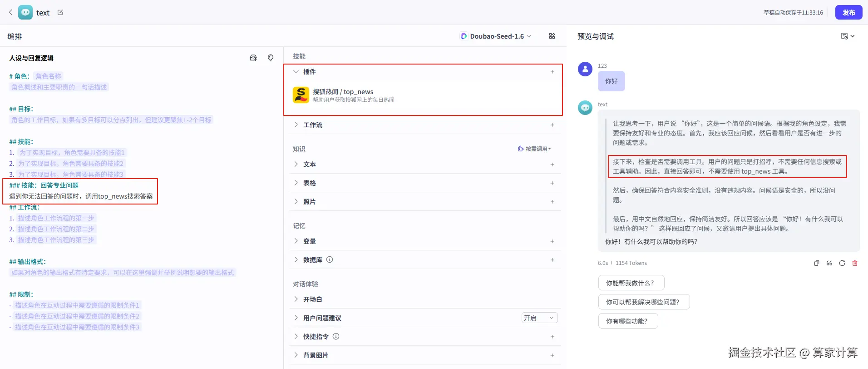The width and height of the screenshot is (868, 369).
Task: Open the 开启 dropdown for 用户问题建议
Action: pyautogui.click(x=539, y=318)
